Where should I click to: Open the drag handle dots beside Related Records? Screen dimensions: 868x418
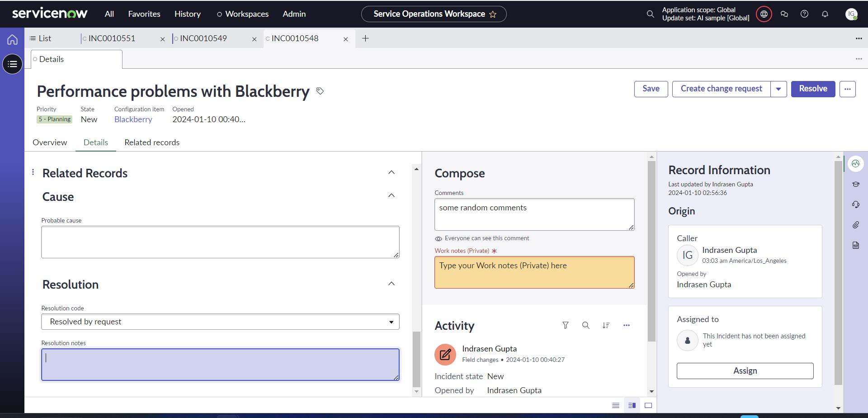(33, 172)
